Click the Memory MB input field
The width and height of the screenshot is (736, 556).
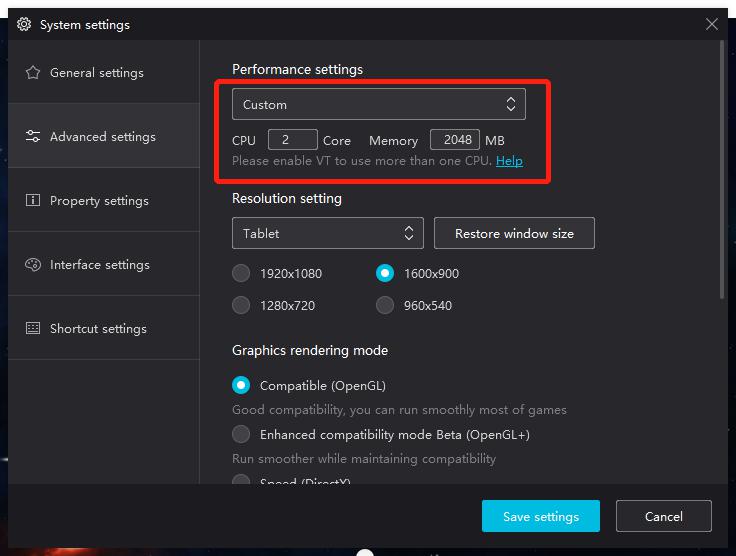(x=454, y=140)
